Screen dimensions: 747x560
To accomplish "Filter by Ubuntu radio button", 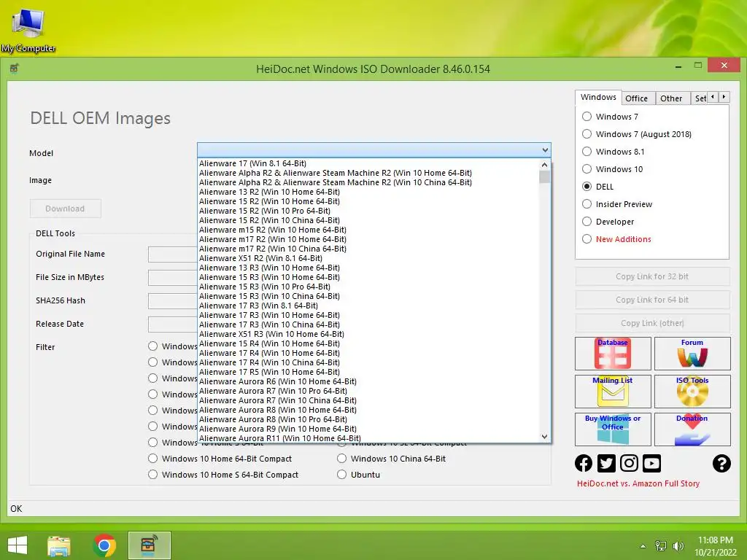I will 341,475.
